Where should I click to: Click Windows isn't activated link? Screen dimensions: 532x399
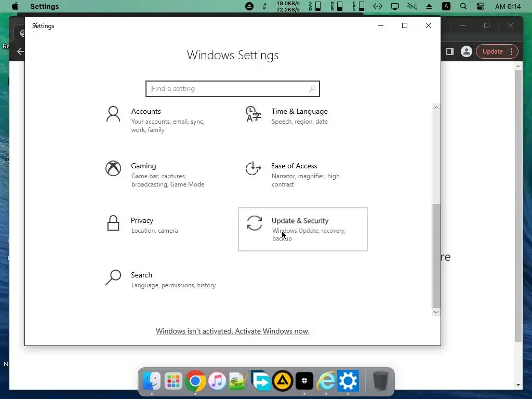pos(232,331)
